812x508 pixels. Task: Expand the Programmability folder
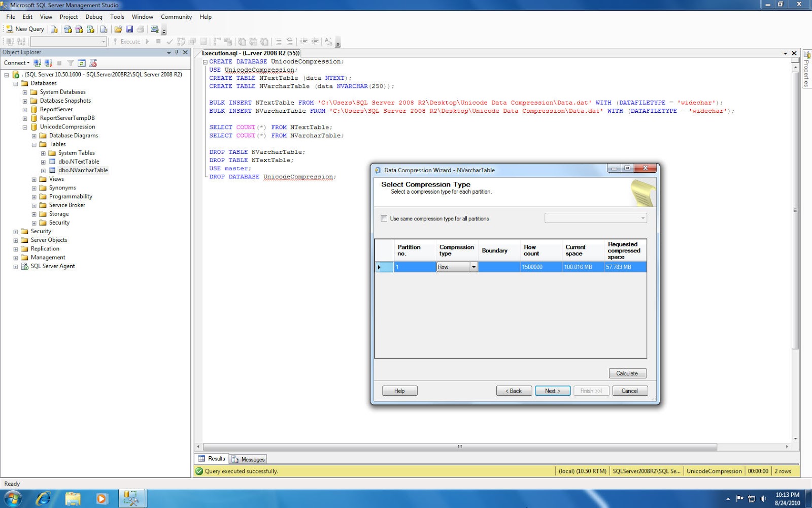point(34,197)
